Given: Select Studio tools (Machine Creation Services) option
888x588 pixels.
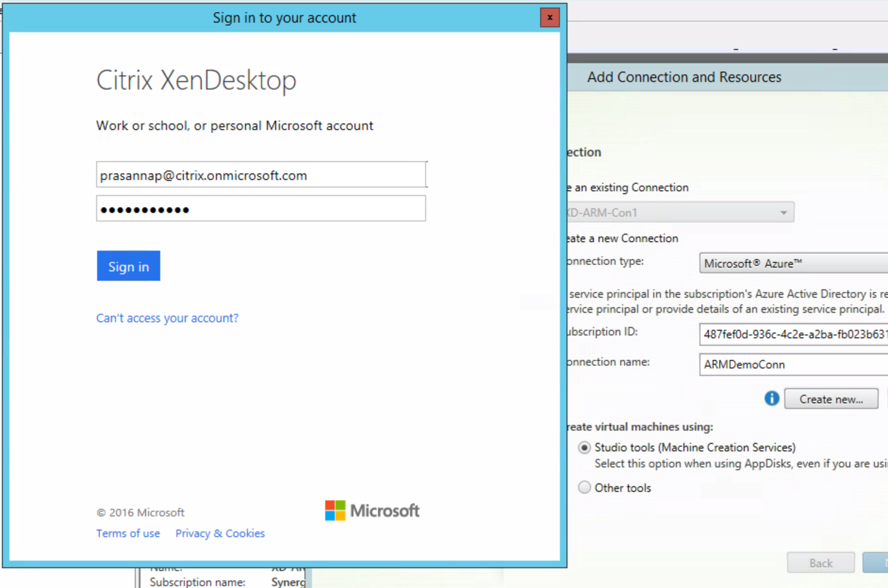Looking at the screenshot, I should pyautogui.click(x=584, y=448).
